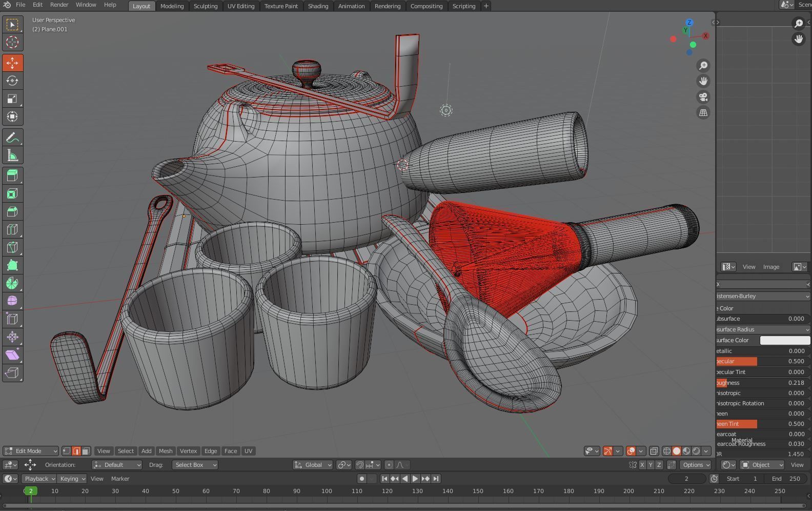
Task: Click the Marker menu in timeline
Action: point(120,479)
